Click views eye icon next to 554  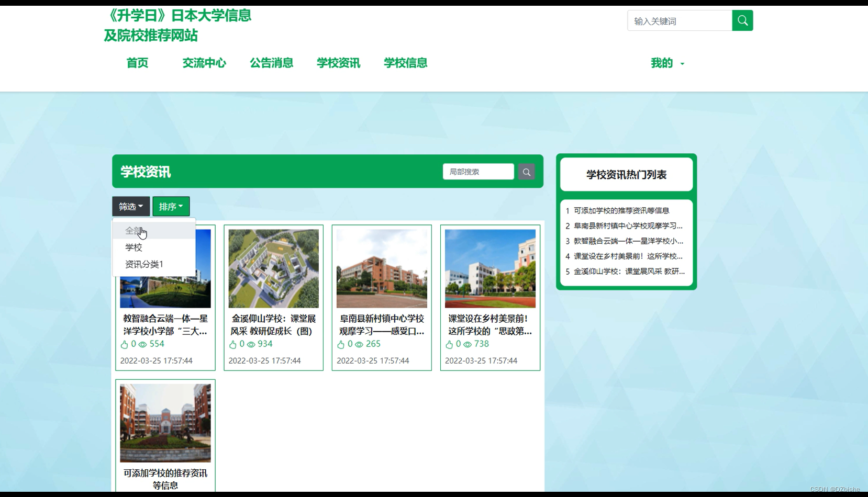tap(142, 344)
